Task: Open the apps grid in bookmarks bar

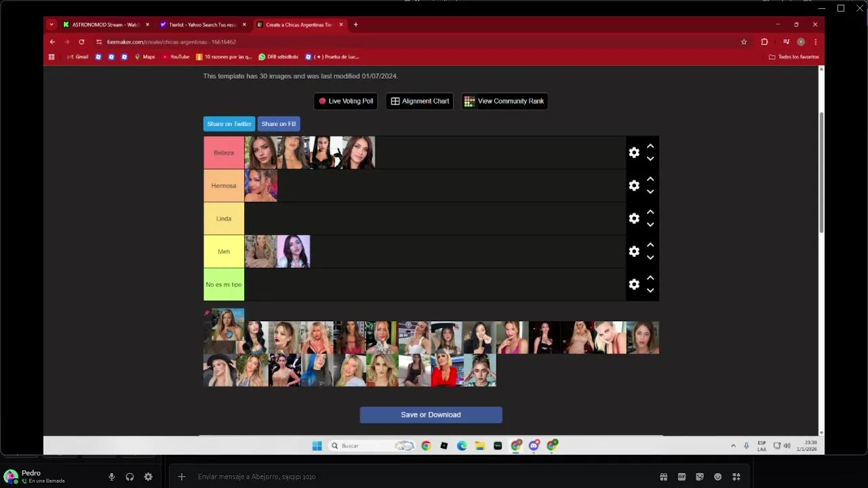Action: point(52,57)
